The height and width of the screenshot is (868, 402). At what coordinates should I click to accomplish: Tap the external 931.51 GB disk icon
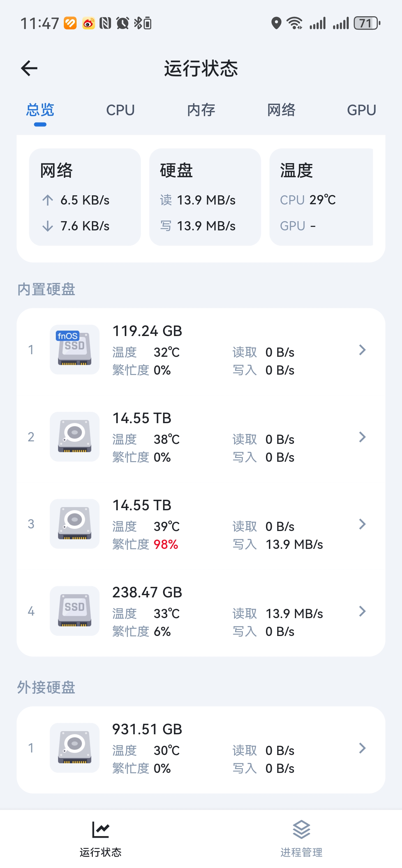(74, 748)
